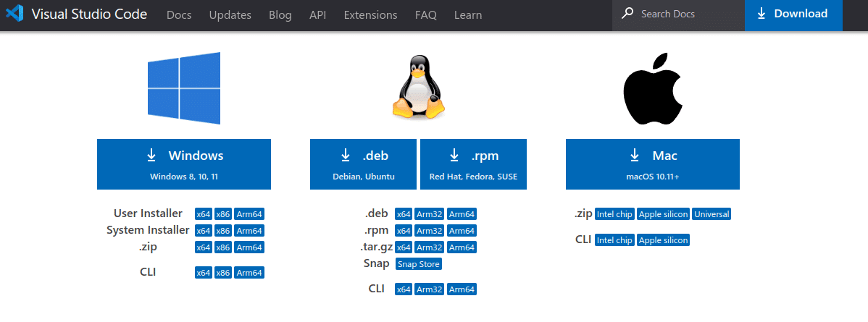Open the API navigation link
This screenshot has width=868, height=322.
[x=318, y=15]
